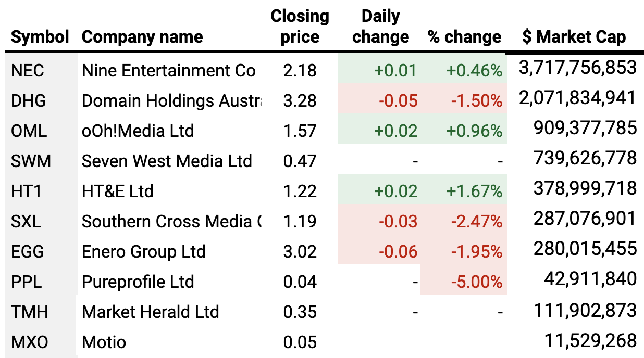The width and height of the screenshot is (644, 358).
Task: Click the Company name column header
Action: [142, 37]
